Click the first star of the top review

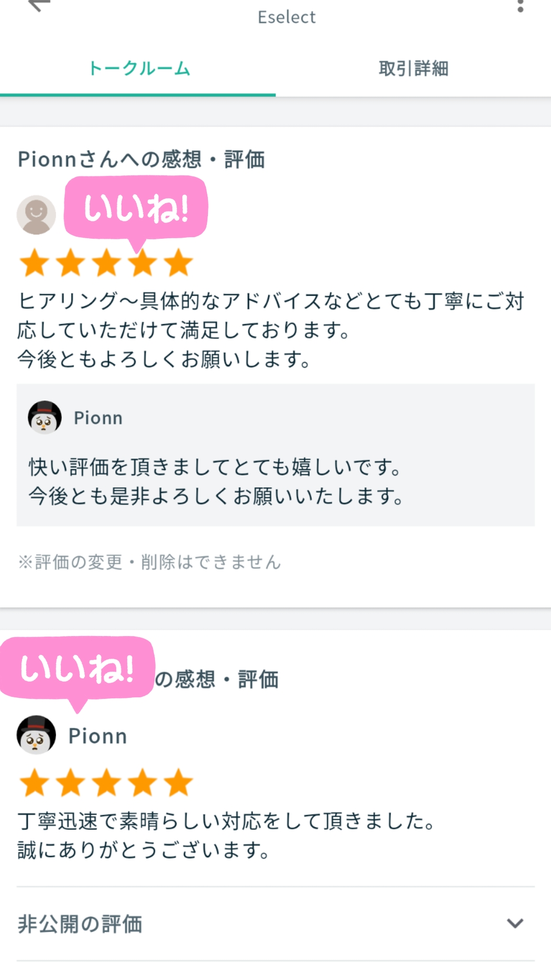35,262
